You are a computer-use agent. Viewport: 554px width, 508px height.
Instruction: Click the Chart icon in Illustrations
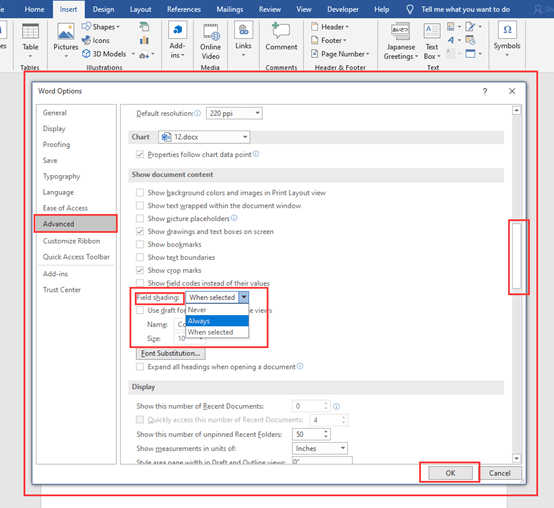coord(144,40)
